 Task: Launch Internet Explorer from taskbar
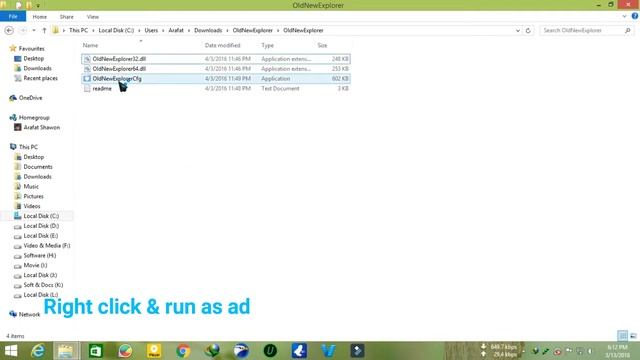pos(38,351)
